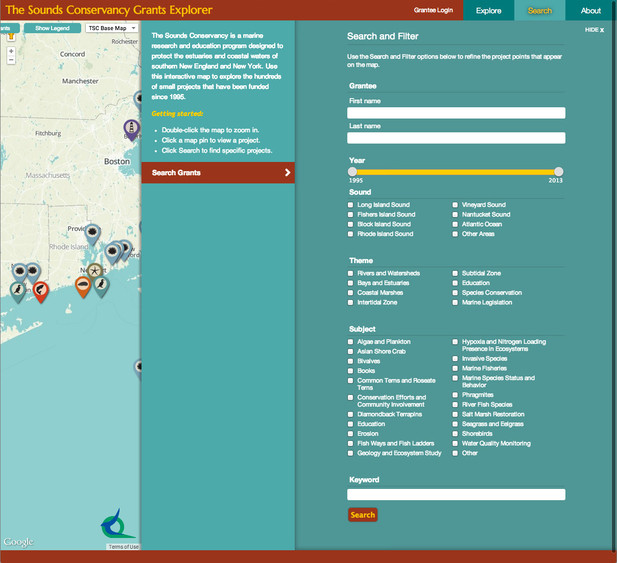This screenshot has width=617, height=563.
Task: Check the Invasive Species checkbox
Action: tap(455, 358)
